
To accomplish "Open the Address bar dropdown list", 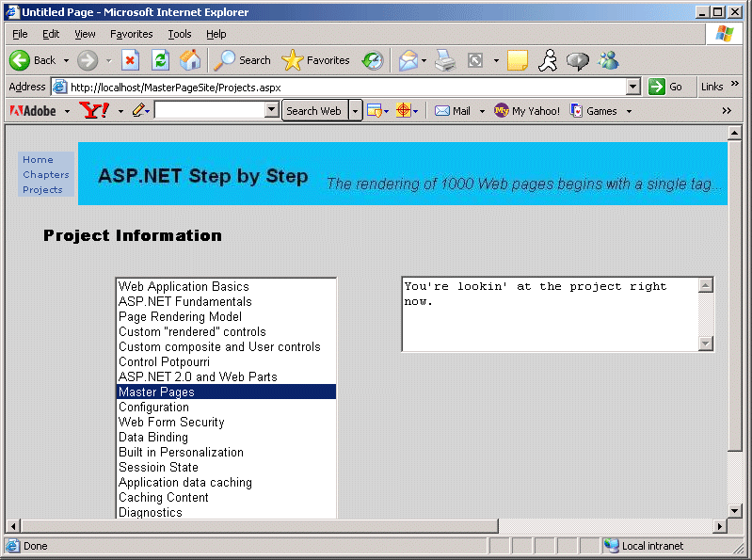I will (633, 88).
